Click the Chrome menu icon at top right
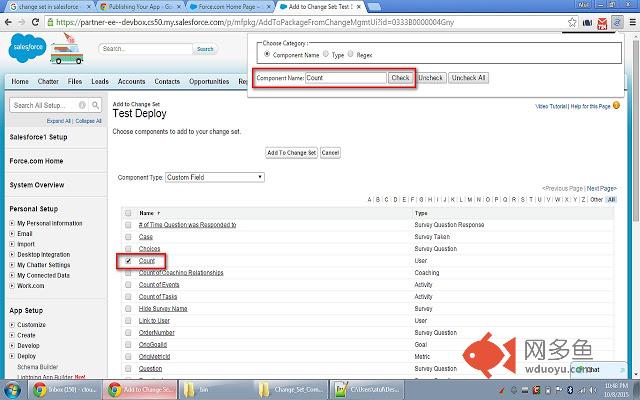This screenshot has height=400, width=640. 630,20
